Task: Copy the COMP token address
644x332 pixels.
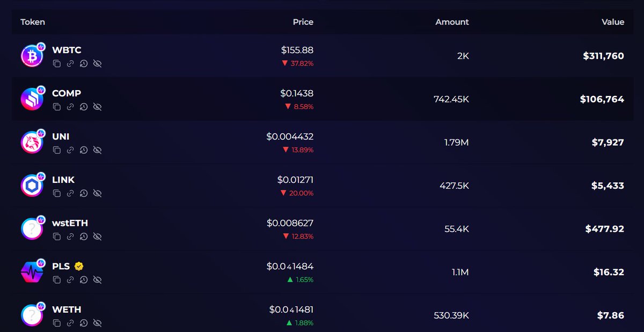Action: [57, 107]
